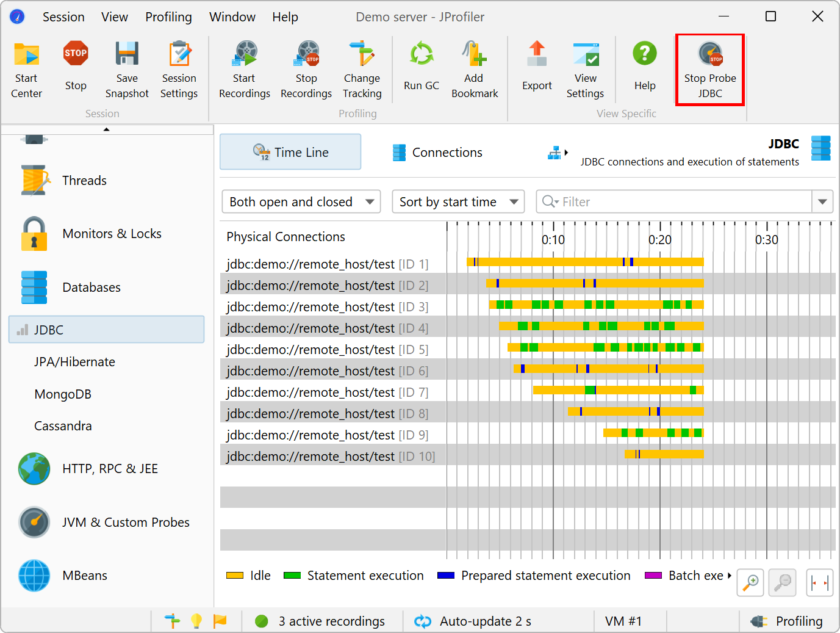The image size is (840, 633).
Task: Select JPA/Hibernate probe
Action: tap(74, 362)
